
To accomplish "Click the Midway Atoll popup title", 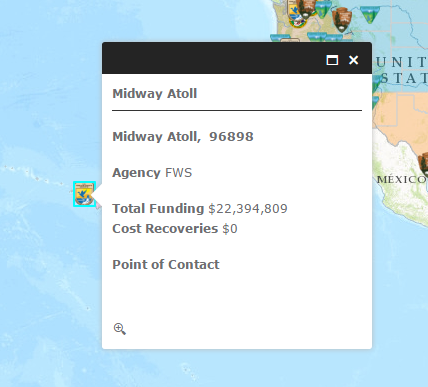I will click(155, 94).
